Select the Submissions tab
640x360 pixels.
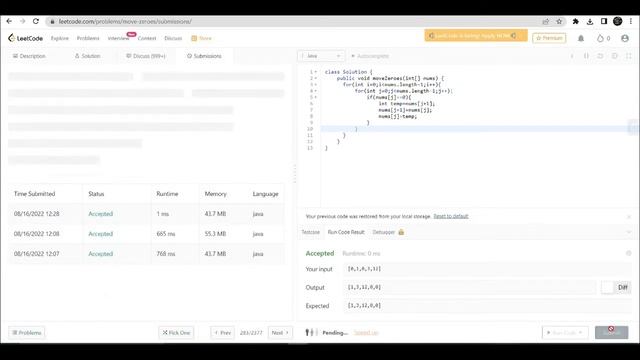[204, 56]
